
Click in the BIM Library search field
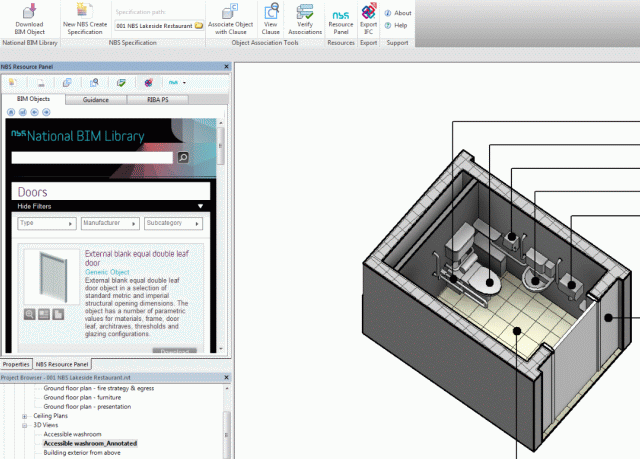(x=93, y=158)
